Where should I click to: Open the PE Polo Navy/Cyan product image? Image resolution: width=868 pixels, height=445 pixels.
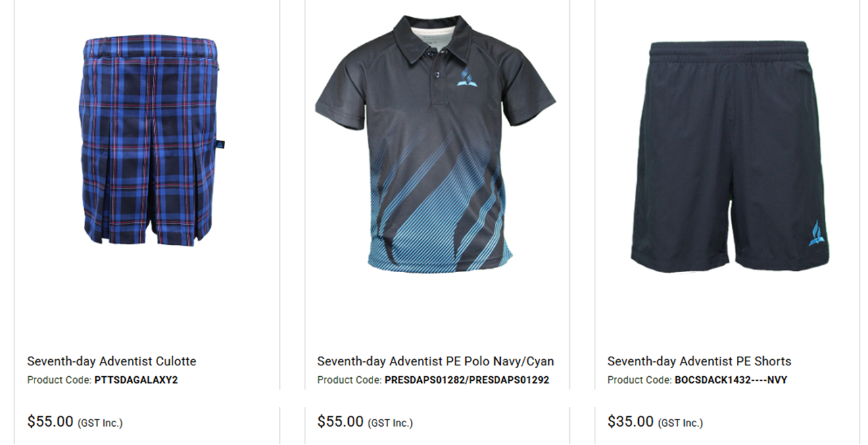pyautogui.click(x=435, y=144)
